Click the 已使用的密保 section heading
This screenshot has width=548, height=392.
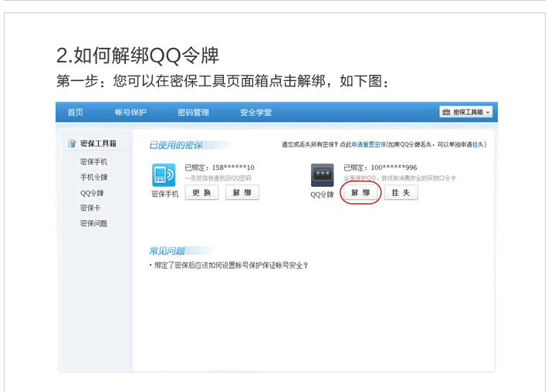(176, 145)
